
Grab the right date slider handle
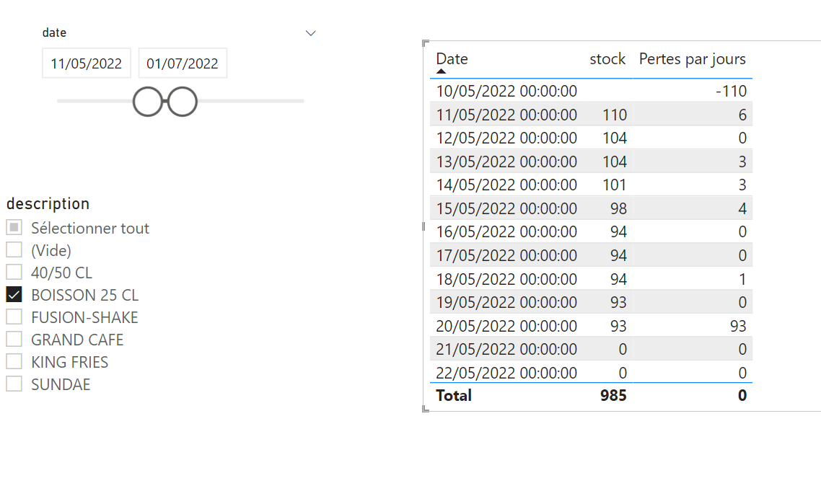[x=183, y=102]
